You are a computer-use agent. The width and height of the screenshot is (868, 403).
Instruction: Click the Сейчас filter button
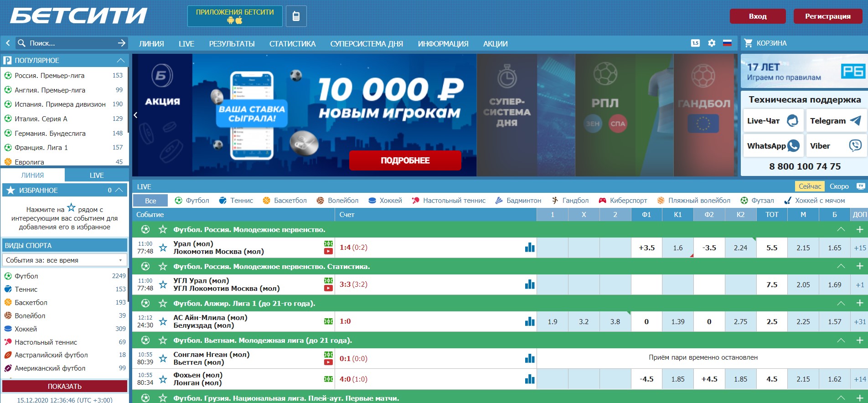[810, 186]
